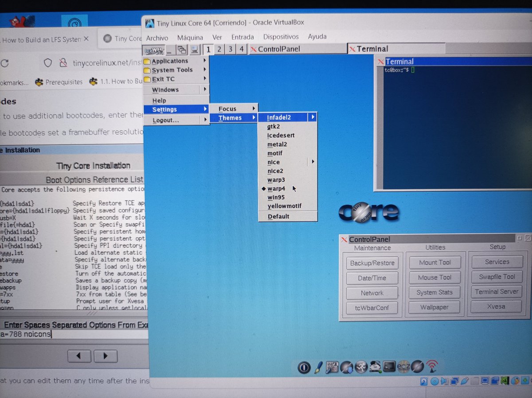Click VirtualBox optical disc status icon
This screenshot has height=398, width=532.
pyautogui.click(x=434, y=381)
